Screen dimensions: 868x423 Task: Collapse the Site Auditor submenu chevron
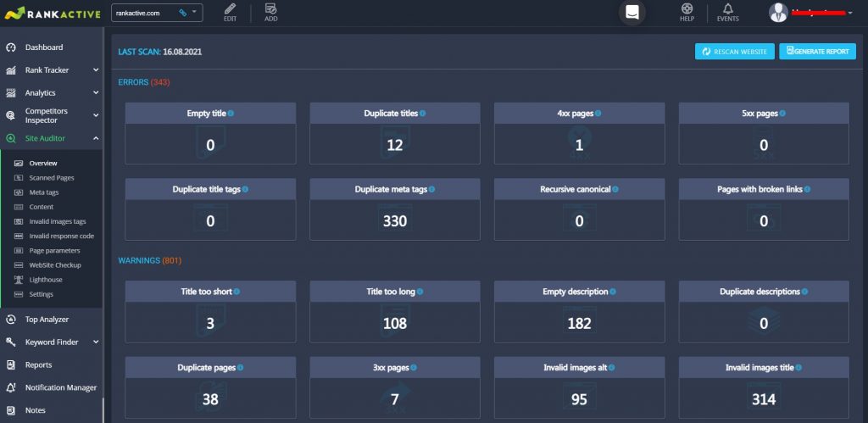click(96, 138)
